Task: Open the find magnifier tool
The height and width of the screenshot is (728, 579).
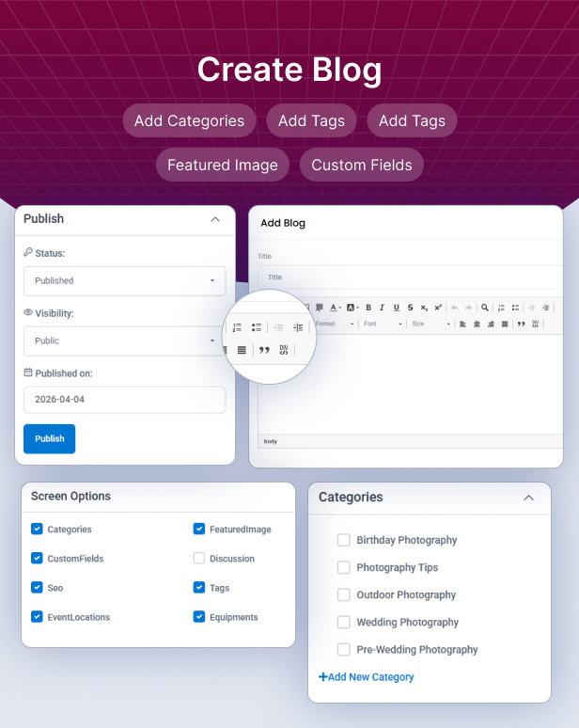Action: 484,308
